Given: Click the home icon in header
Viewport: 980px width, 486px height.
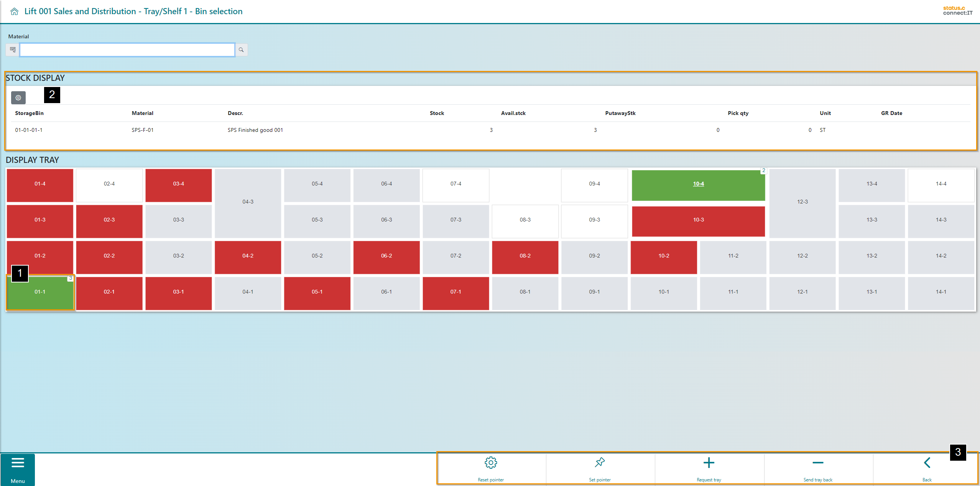Looking at the screenshot, I should [x=14, y=11].
